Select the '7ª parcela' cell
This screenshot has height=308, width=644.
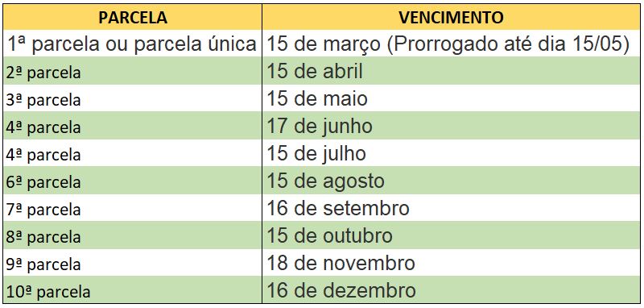pos(133,208)
